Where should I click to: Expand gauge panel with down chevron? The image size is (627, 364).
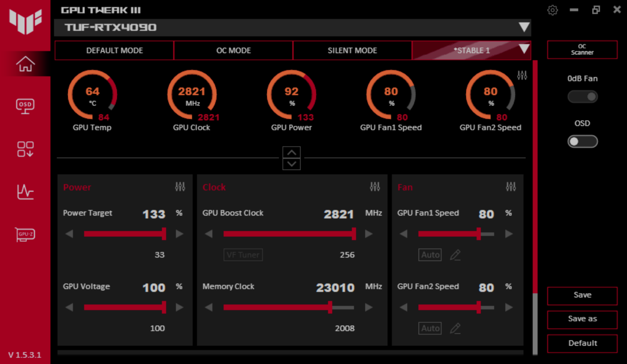pyautogui.click(x=292, y=164)
